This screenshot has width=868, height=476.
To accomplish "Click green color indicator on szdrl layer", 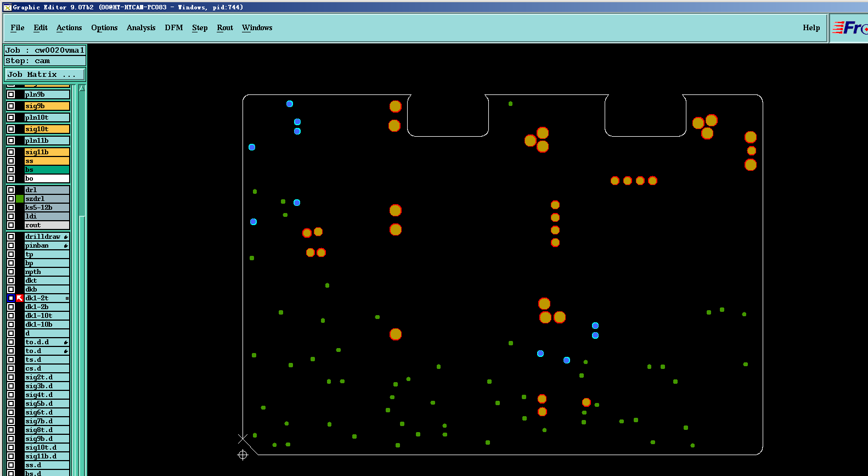I will [x=20, y=199].
